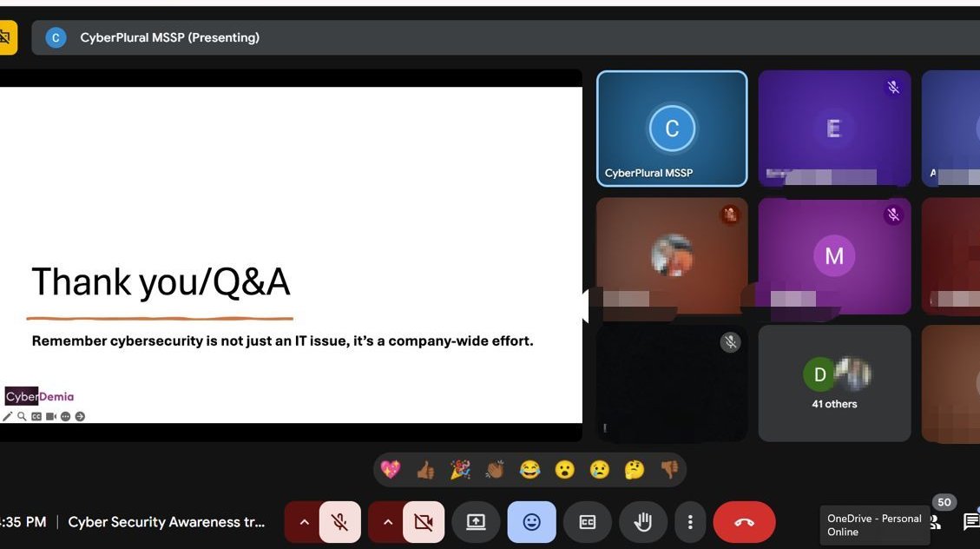Select the participant tile with letter E
Viewport: 980px width, 549px height.
pyautogui.click(x=834, y=129)
